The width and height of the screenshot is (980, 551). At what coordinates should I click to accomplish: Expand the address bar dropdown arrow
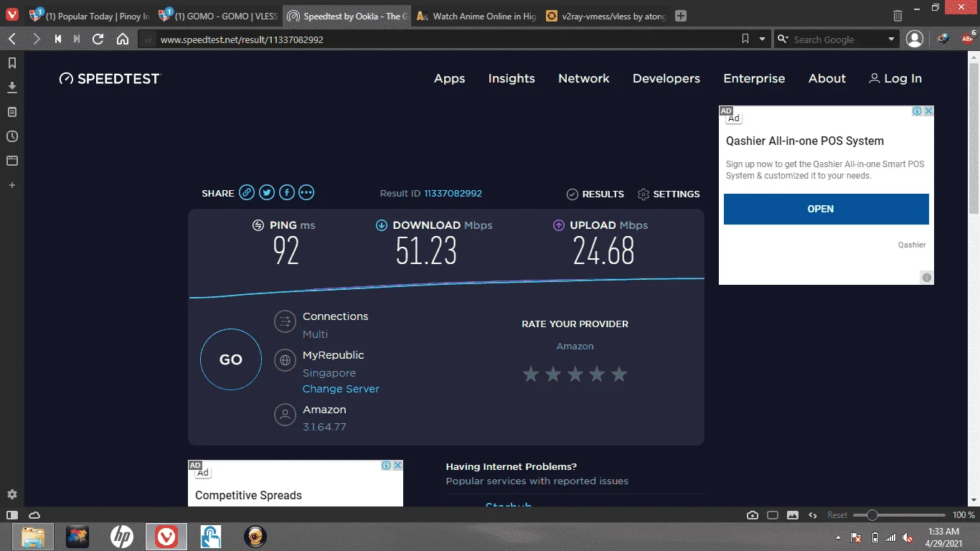point(762,39)
